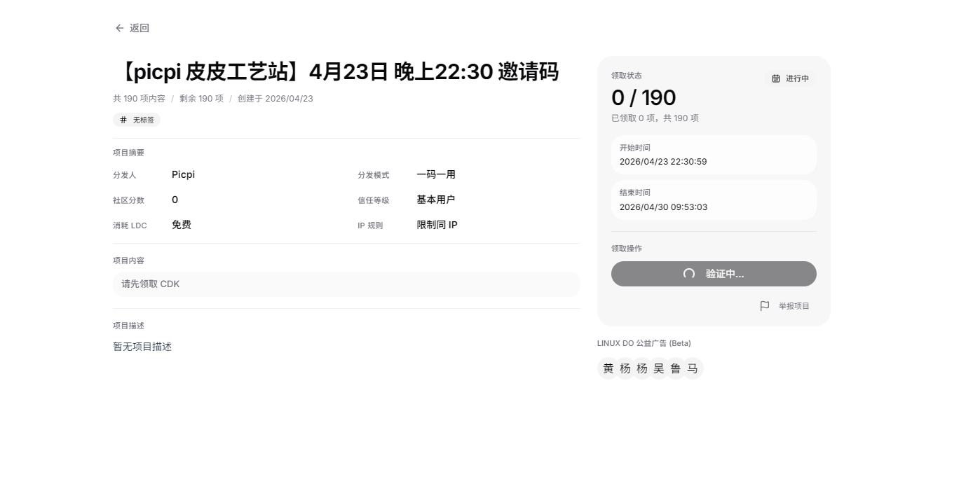Click the 马 avatar circle

[x=693, y=368]
